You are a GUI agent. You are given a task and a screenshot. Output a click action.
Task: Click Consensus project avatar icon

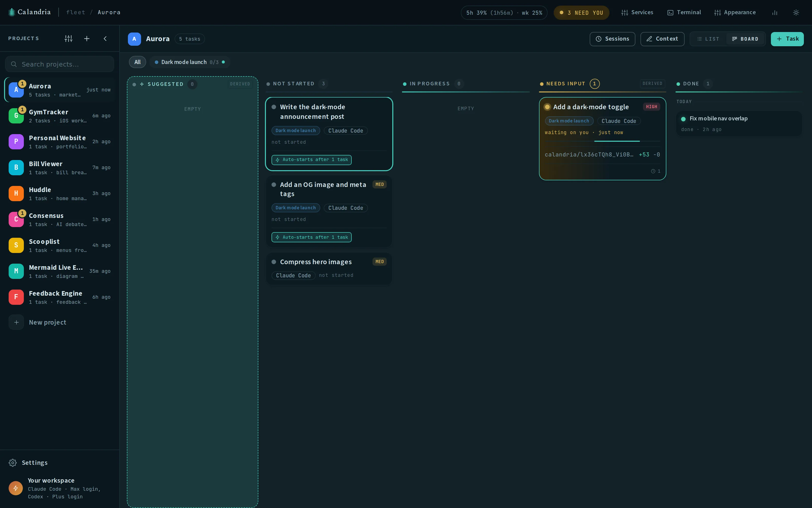(x=16, y=219)
